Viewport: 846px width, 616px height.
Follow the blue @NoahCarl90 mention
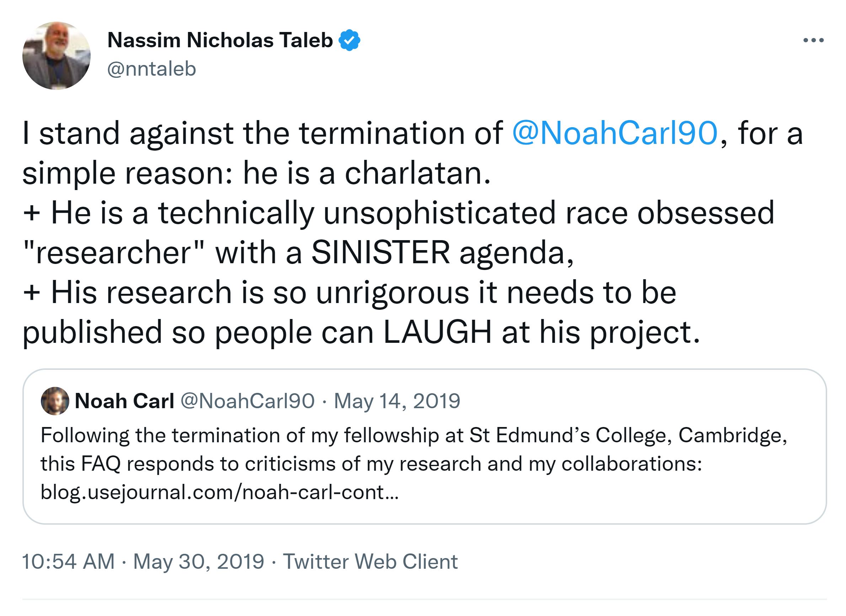coord(615,133)
